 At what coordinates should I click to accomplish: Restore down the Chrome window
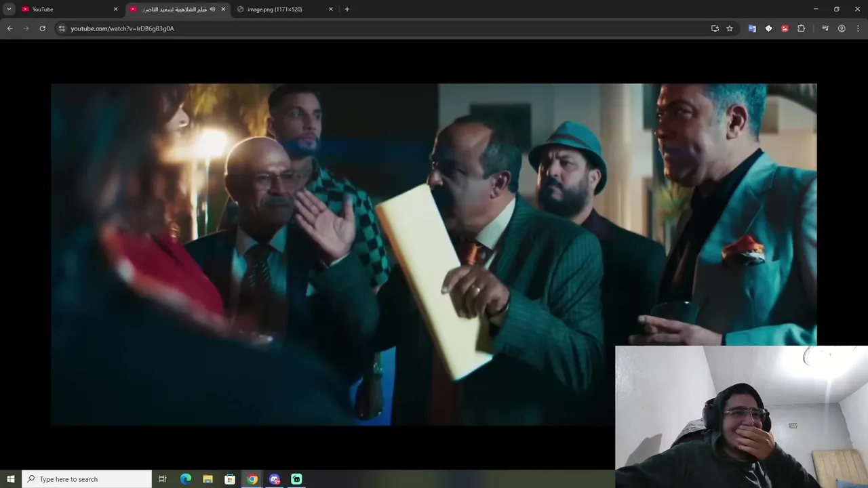coord(837,9)
